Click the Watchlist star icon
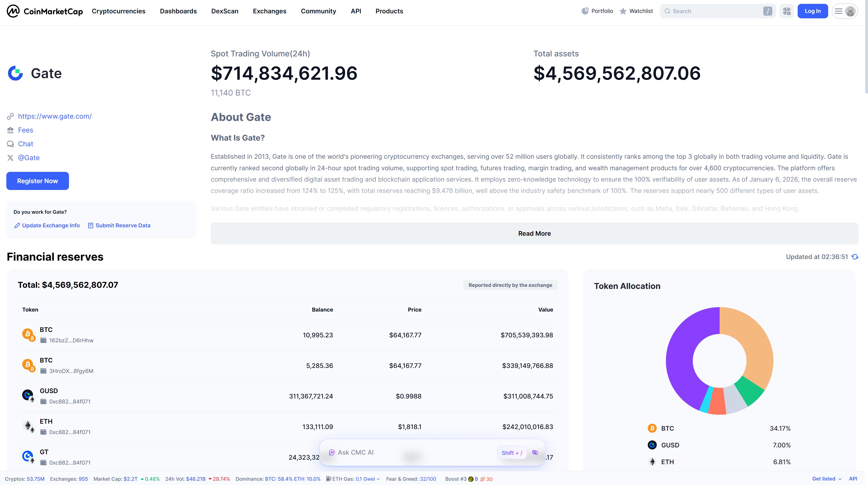The image size is (868, 485). (x=623, y=11)
